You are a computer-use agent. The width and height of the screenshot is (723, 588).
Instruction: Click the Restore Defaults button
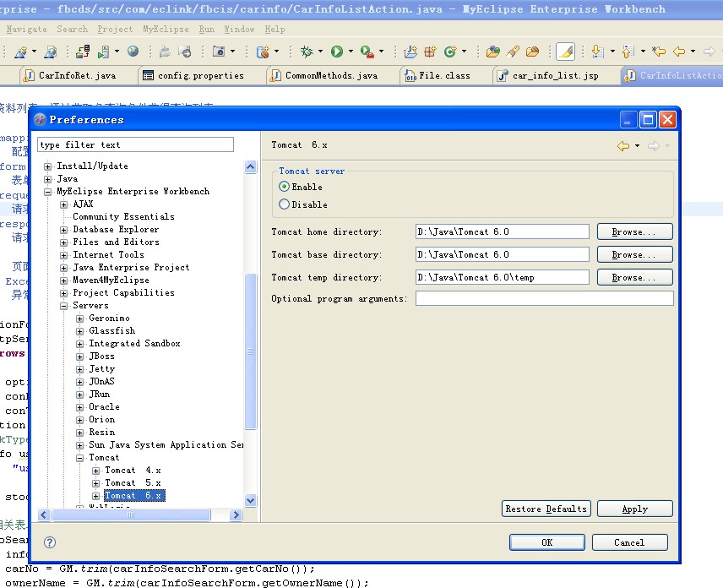[x=546, y=509]
